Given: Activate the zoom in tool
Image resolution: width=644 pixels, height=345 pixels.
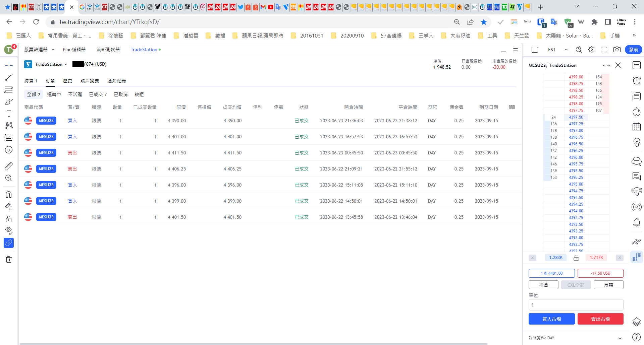Looking at the screenshot, I should (x=9, y=178).
